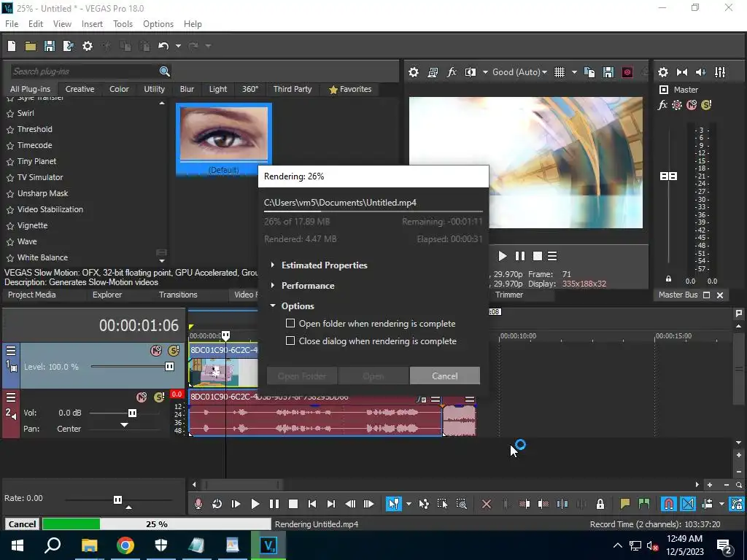Select Normal Edit tool in timeline toolbar
Screen dimensions: 747x560
point(393,504)
